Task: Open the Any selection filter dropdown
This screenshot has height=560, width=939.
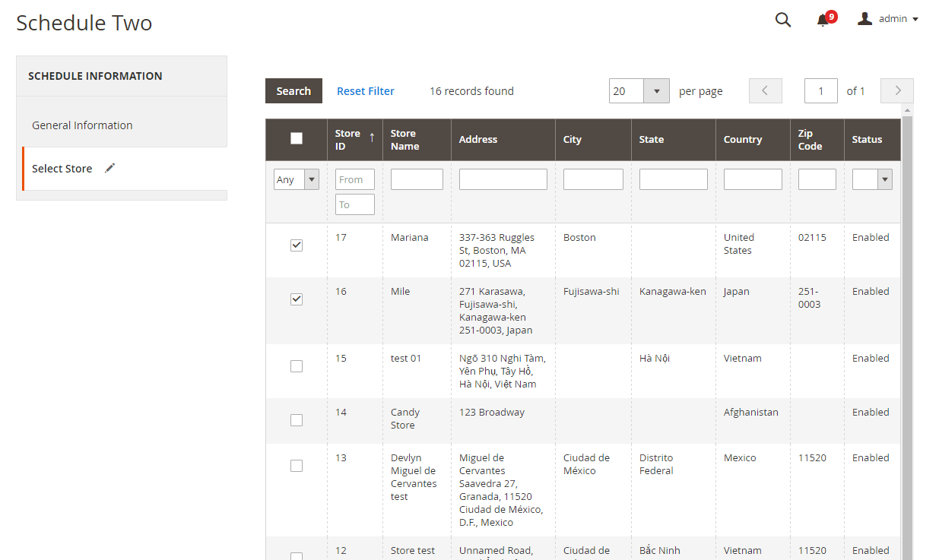Action: pos(296,179)
